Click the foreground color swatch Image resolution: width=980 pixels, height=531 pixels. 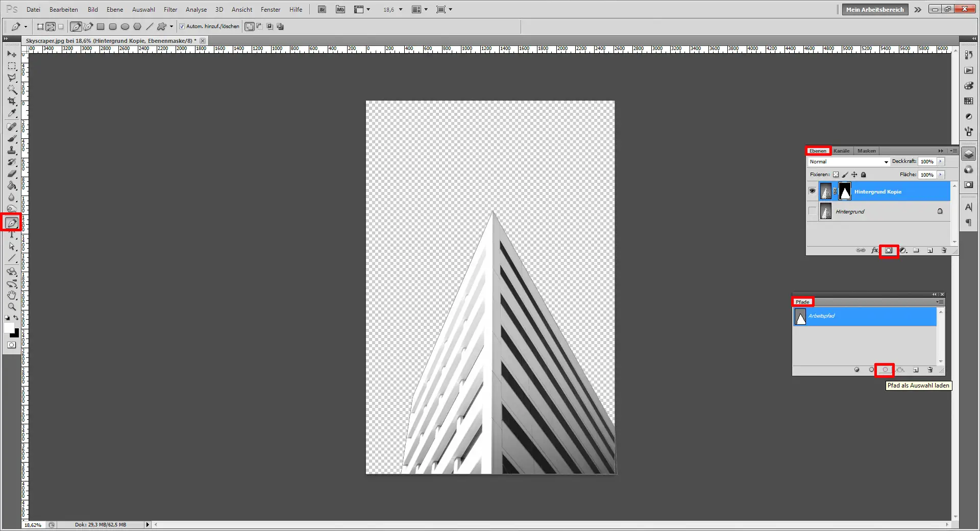pos(9,328)
